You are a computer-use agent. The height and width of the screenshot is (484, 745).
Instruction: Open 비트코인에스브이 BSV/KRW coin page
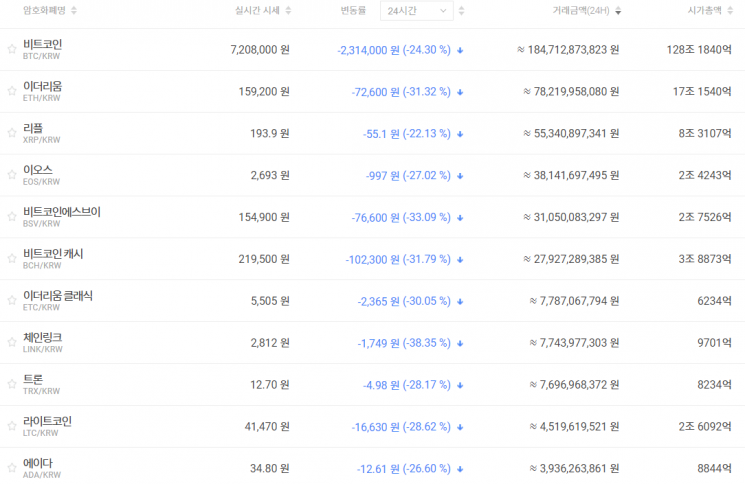click(62, 216)
